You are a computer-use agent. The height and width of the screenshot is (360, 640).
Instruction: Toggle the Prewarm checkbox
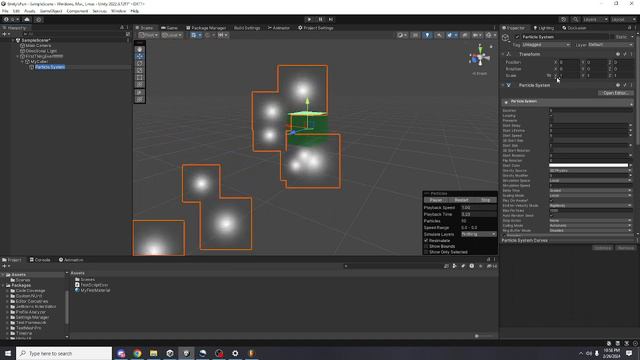pyautogui.click(x=551, y=120)
